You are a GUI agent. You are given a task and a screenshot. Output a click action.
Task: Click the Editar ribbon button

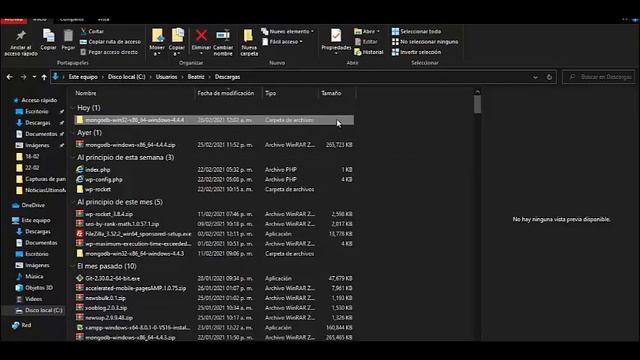tap(366, 42)
